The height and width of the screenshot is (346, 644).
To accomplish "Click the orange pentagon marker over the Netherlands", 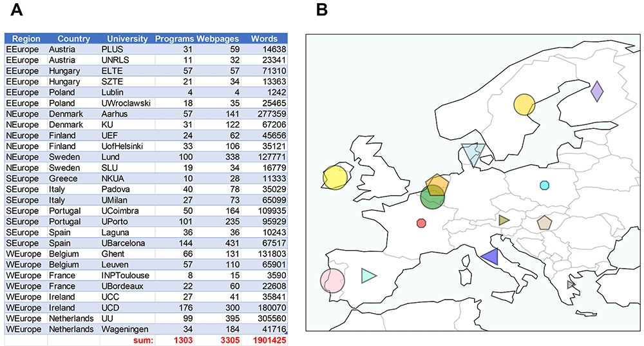I will tap(437, 185).
